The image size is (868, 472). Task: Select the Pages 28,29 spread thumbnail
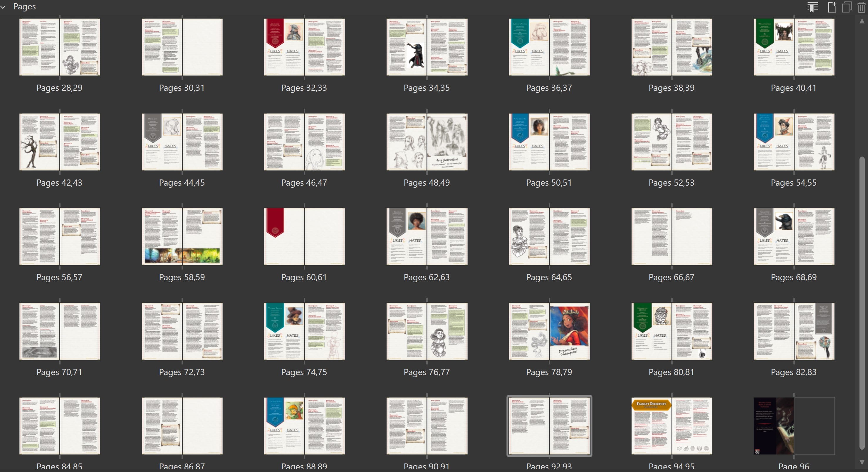[x=60, y=47]
